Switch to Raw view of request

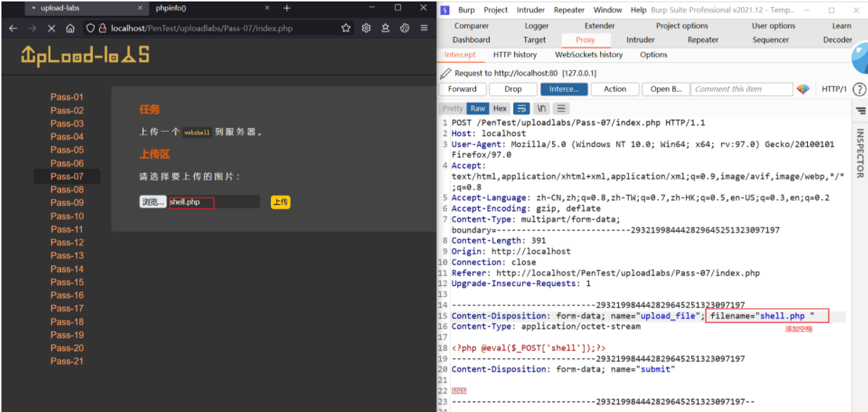pyautogui.click(x=477, y=109)
